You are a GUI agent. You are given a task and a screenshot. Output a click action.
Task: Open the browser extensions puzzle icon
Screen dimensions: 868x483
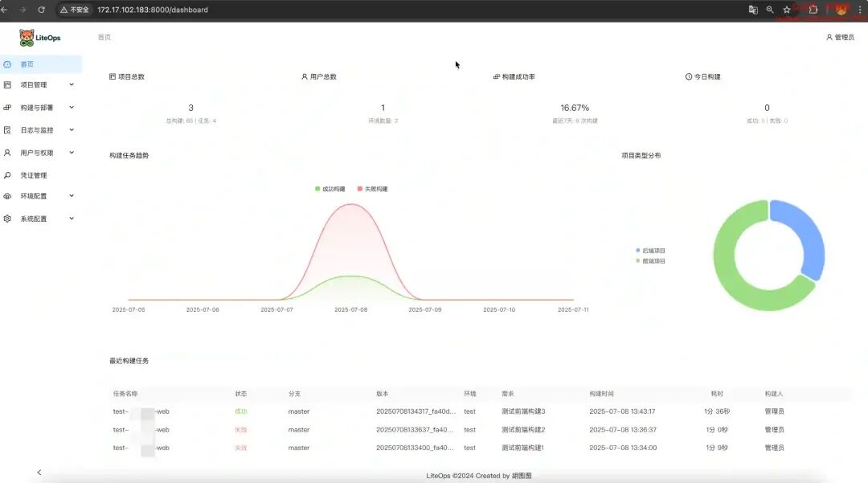coord(813,10)
